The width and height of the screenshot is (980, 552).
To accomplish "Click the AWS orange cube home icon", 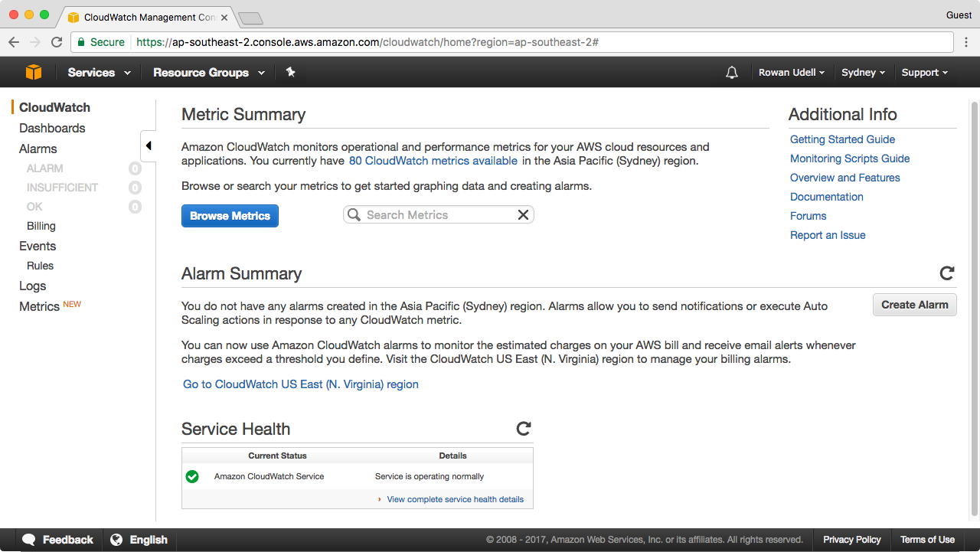I will click(x=34, y=72).
